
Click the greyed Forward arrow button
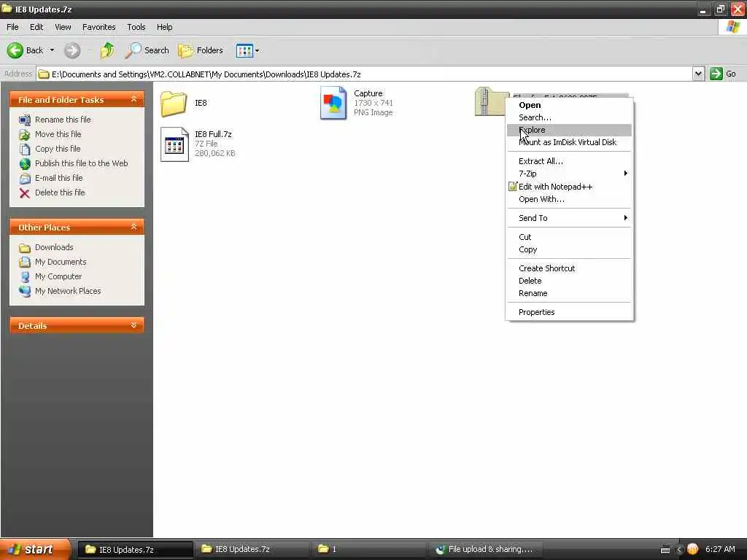point(72,50)
